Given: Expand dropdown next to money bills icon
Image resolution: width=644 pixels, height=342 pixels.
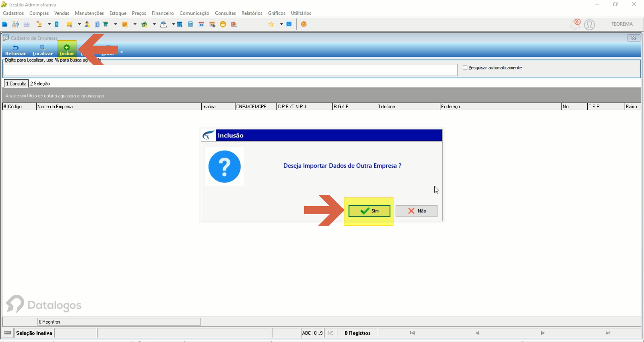Looking at the screenshot, I should pyautogui.click(x=154, y=24).
